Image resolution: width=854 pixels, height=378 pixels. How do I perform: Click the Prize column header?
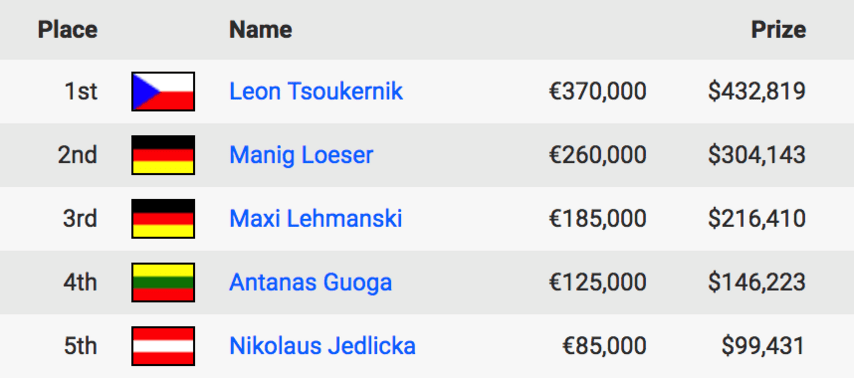778,29
